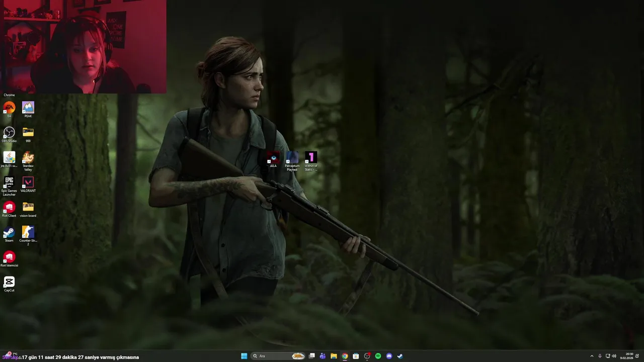Select the jre-8u51 Java installer icon

tap(9, 159)
